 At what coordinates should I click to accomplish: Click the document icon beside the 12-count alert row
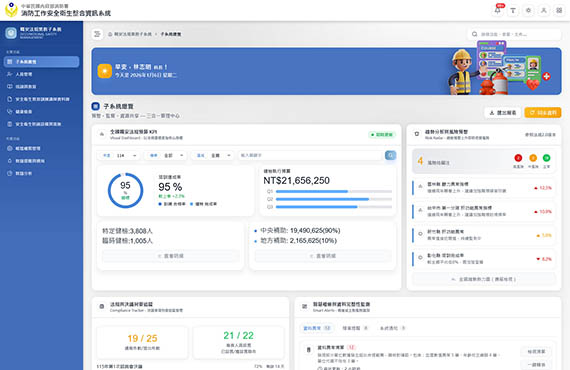coord(309,350)
